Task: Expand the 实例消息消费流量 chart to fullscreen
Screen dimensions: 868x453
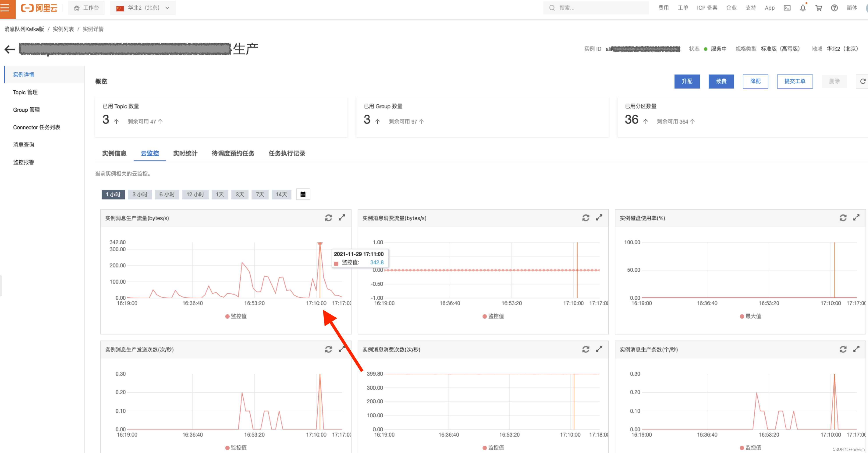Action: tap(599, 218)
